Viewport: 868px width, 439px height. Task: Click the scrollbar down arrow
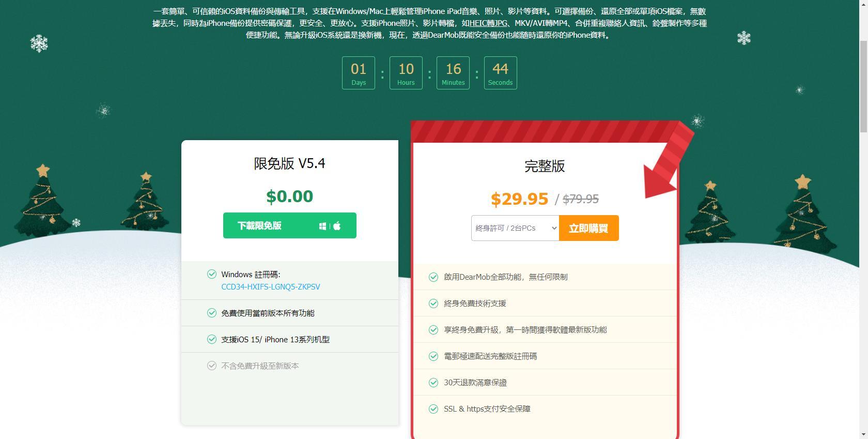pos(863,434)
